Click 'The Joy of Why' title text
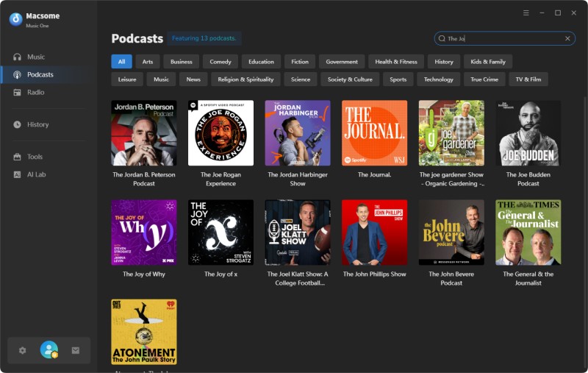Viewport: 588px width, 373px height. (x=144, y=274)
